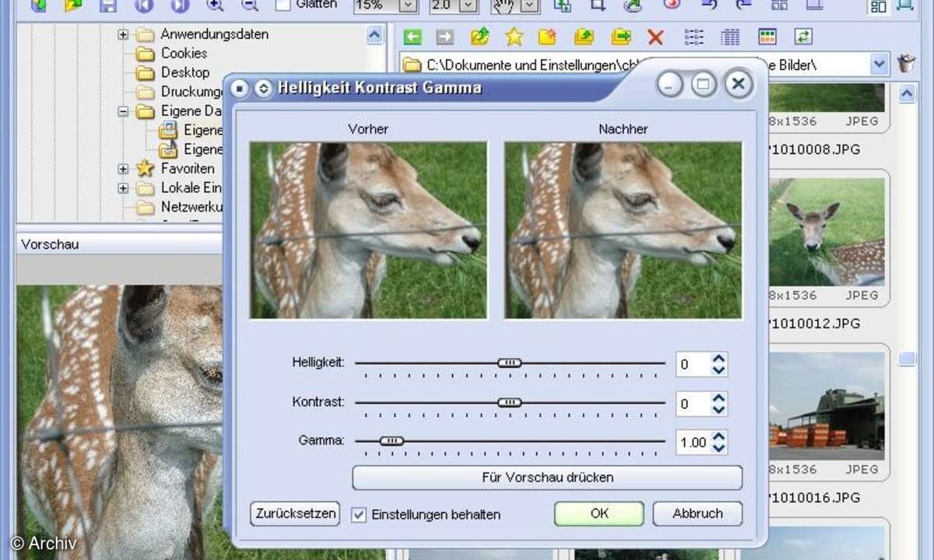Click the Kontrast slider handle
The width and height of the screenshot is (934, 560).
click(x=510, y=402)
